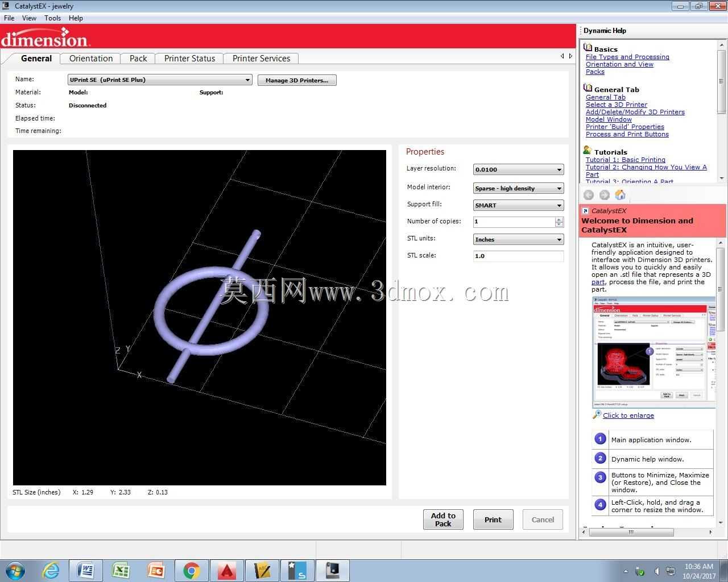Click the Dynamic Help back arrow
This screenshot has height=582, width=728.
click(x=589, y=195)
